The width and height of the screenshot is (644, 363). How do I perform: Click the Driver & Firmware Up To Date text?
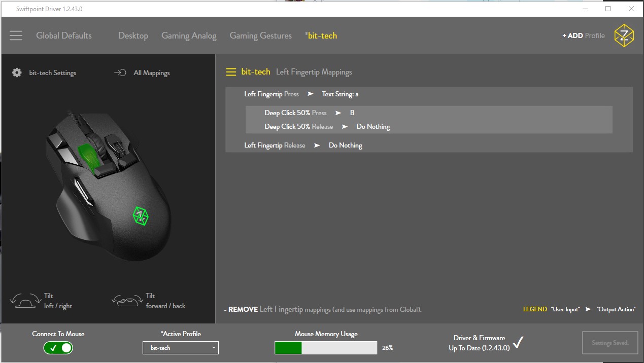click(479, 343)
